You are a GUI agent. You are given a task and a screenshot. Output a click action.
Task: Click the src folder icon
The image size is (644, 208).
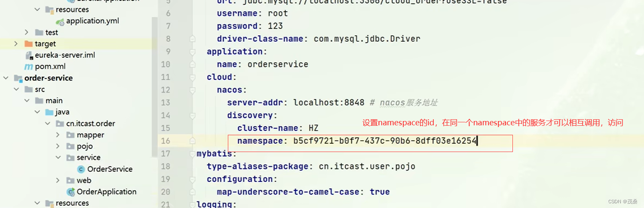click(x=29, y=90)
